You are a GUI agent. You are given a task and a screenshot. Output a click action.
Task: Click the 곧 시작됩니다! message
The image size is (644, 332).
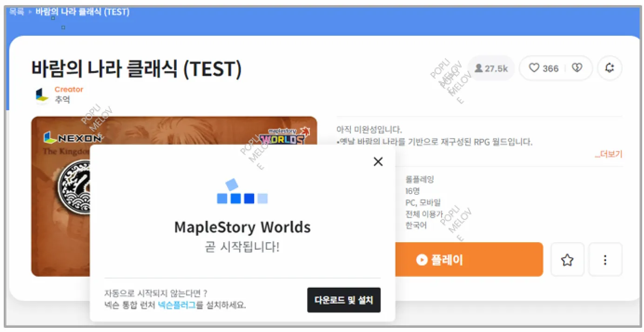coord(242,246)
